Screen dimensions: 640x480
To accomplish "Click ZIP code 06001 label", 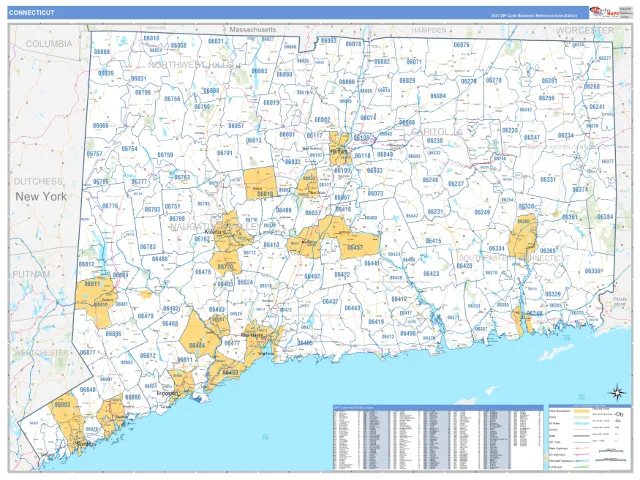I will (287, 134).
